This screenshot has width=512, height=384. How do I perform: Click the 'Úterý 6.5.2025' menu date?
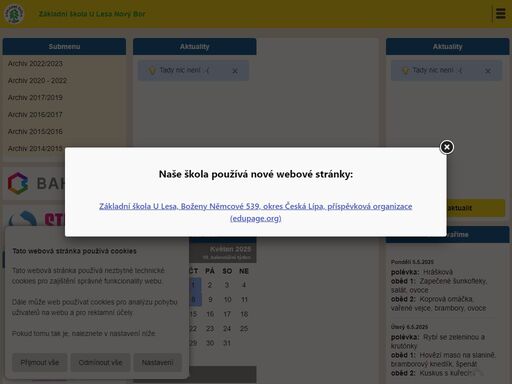coord(410,327)
